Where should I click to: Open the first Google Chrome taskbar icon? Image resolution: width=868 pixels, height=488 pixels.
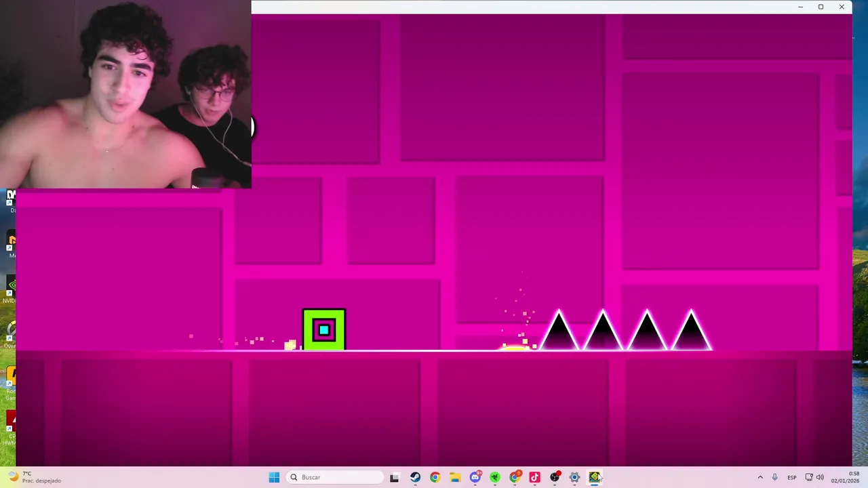click(435, 477)
